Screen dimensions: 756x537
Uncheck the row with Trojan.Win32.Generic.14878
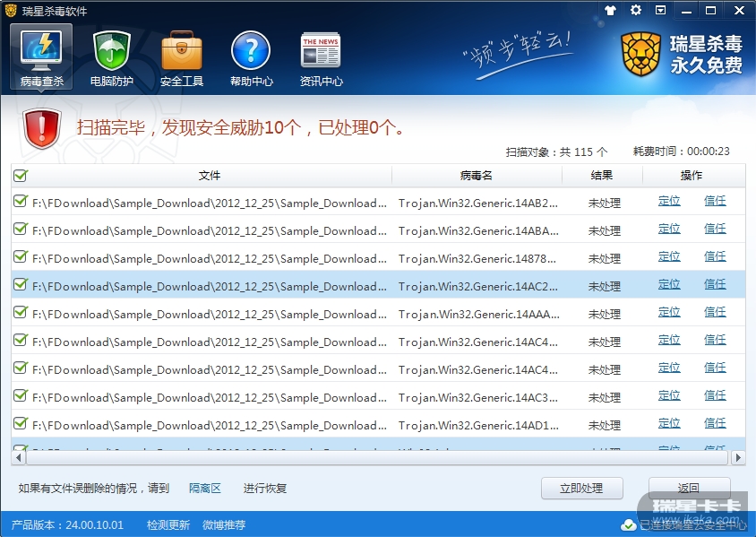(x=21, y=256)
